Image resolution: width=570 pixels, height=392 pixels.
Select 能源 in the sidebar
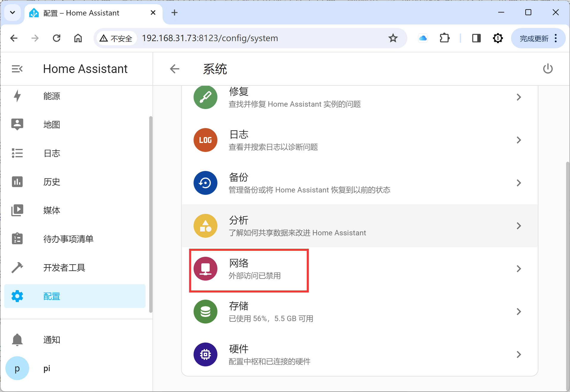pos(52,96)
